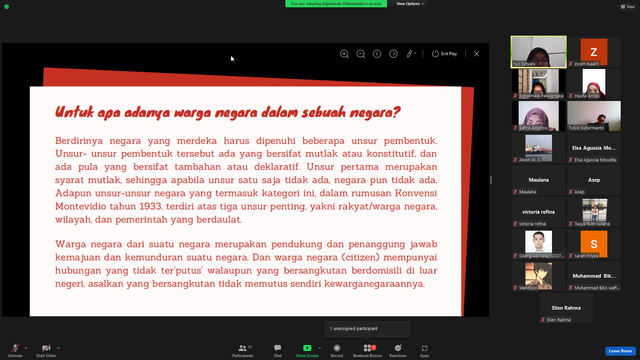Image resolution: width=640 pixels, height=360 pixels.
Task: Select Yuli Setyani's video thumbnail
Action: [x=538, y=51]
